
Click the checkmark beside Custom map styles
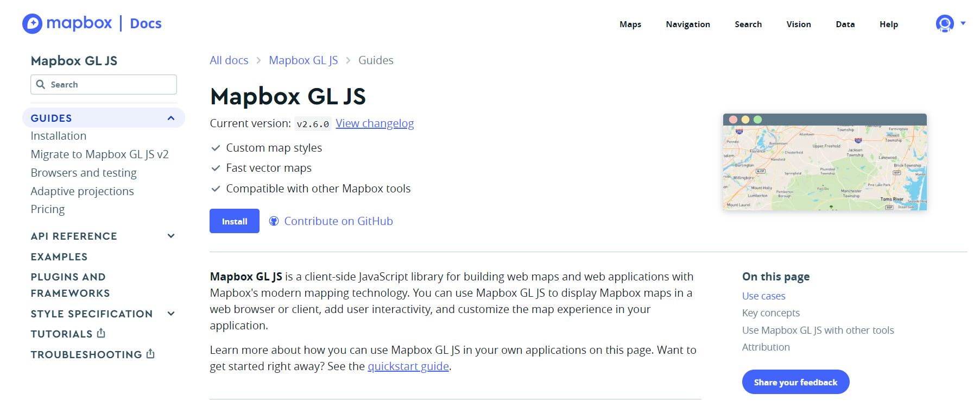216,148
